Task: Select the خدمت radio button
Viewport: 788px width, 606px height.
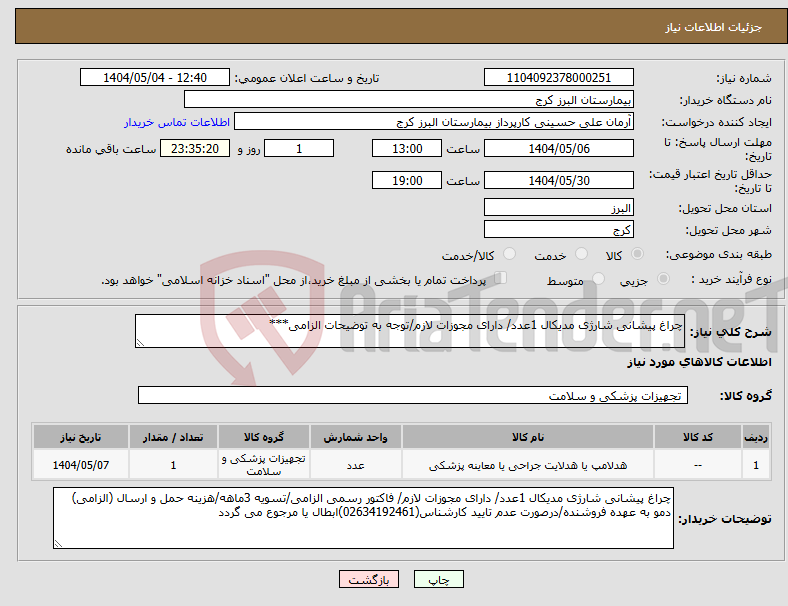Action: point(581,254)
